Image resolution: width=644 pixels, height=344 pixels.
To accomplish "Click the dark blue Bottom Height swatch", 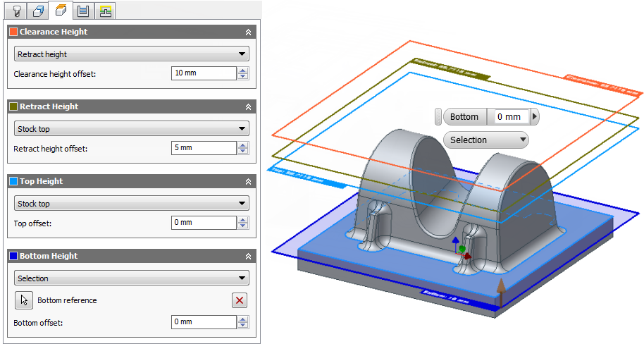I will [13, 256].
